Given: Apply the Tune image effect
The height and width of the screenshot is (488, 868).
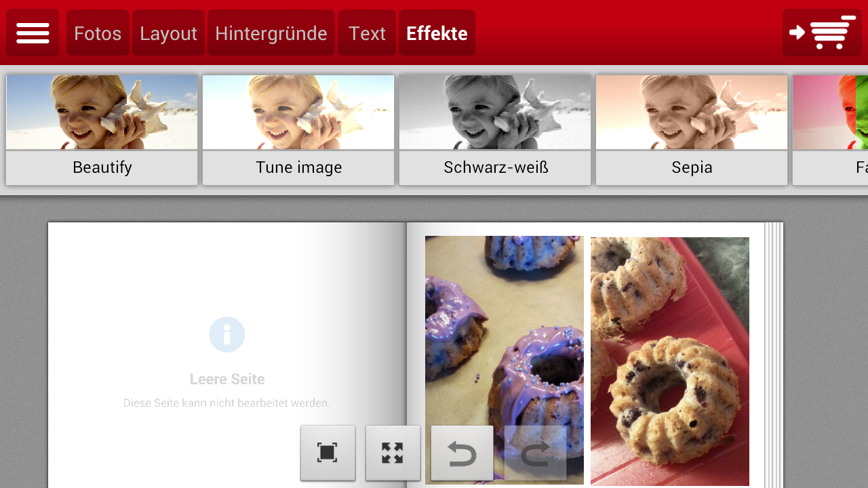Looking at the screenshot, I should pyautogui.click(x=298, y=129).
